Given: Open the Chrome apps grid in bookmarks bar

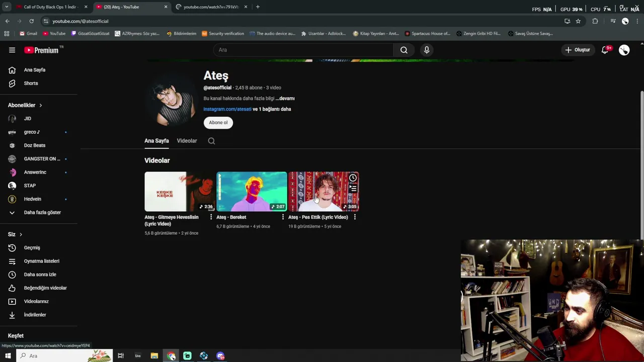Looking at the screenshot, I should point(7,34).
